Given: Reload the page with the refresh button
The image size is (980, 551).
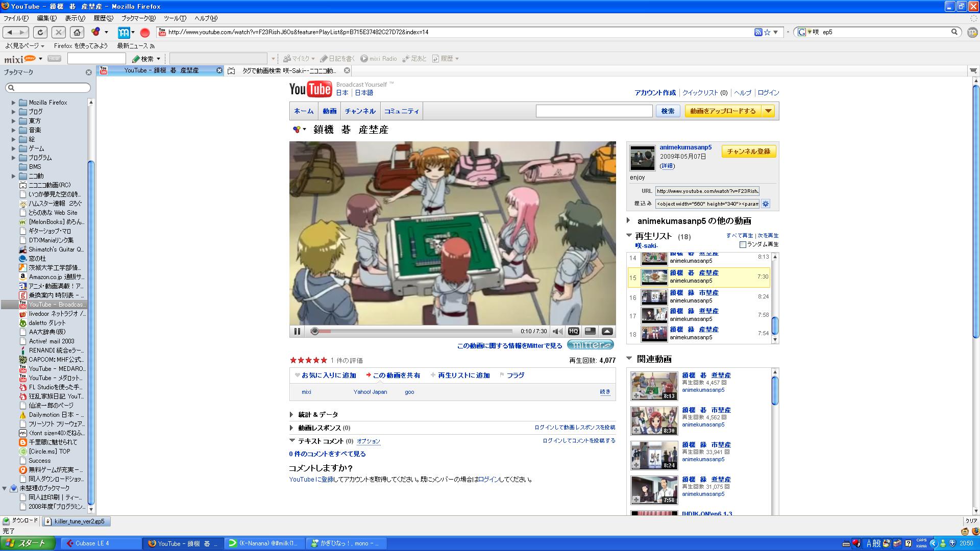Looking at the screenshot, I should (40, 32).
